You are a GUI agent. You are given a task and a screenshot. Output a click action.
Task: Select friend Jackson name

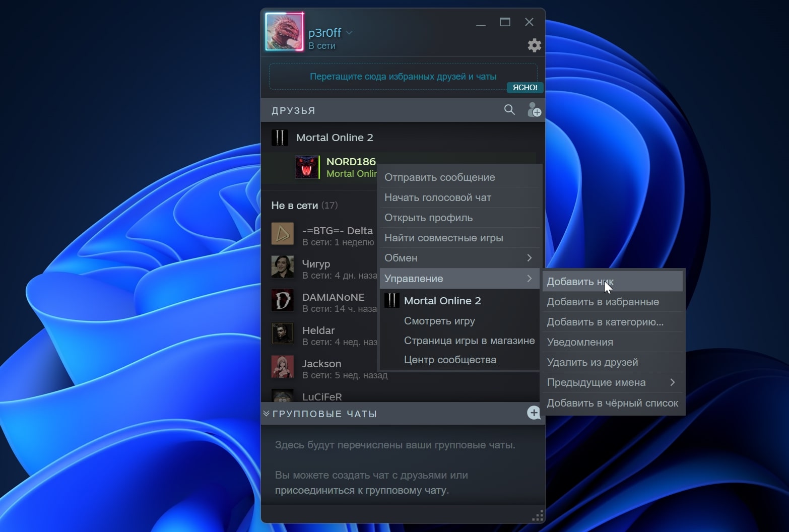pos(321,364)
